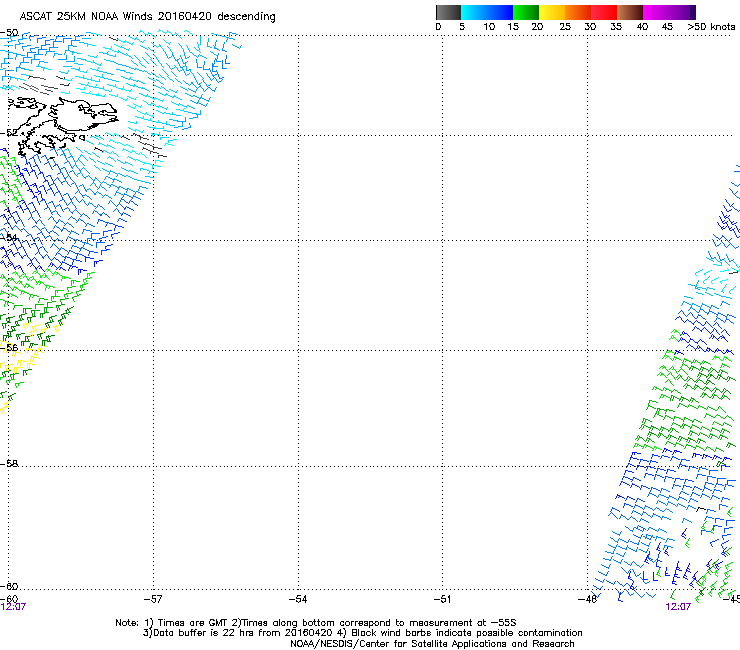This screenshot has height=650, width=740.
Task: Click the "-50" latitude axis label
Action: coord(9,33)
